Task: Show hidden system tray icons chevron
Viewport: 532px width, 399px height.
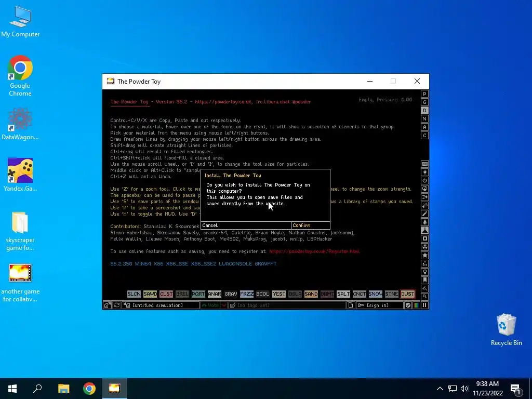Action: (440, 389)
